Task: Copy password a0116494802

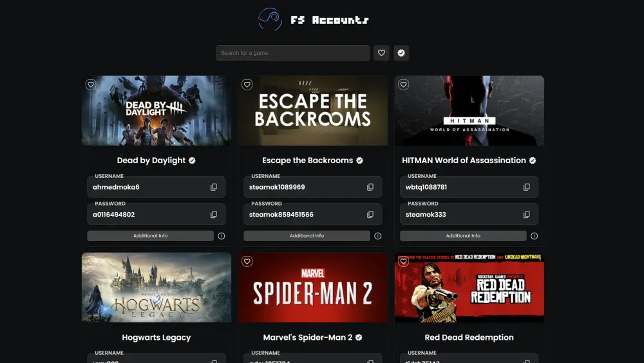Action: [x=214, y=215]
